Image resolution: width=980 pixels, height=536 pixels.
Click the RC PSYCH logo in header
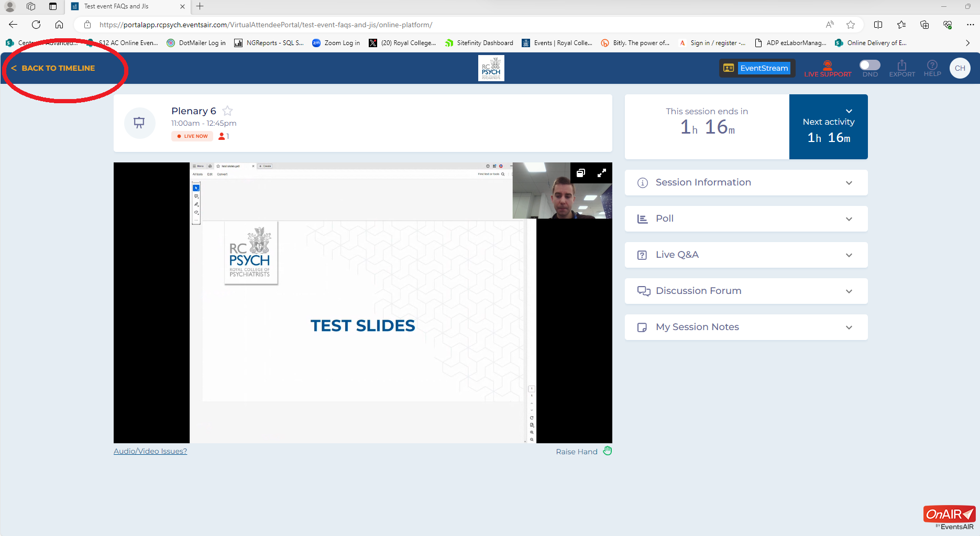click(x=491, y=68)
